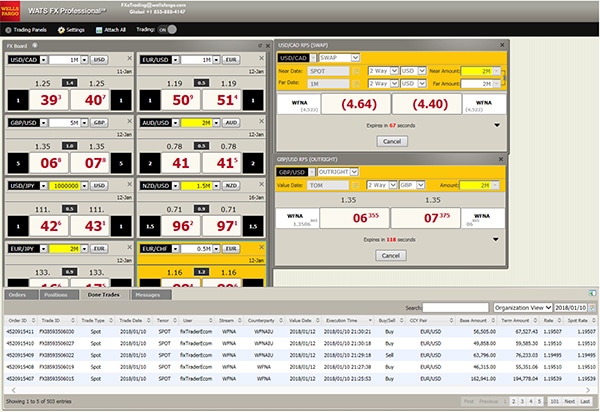The width and height of the screenshot is (600, 412).
Task: Cancel the GBP/USD RFS outright request
Action: 390,256
